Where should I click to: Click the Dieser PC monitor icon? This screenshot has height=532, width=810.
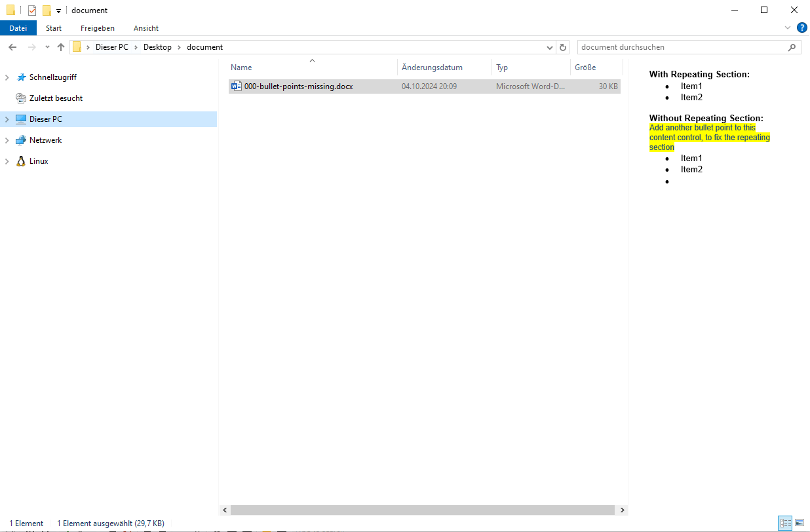coord(21,119)
